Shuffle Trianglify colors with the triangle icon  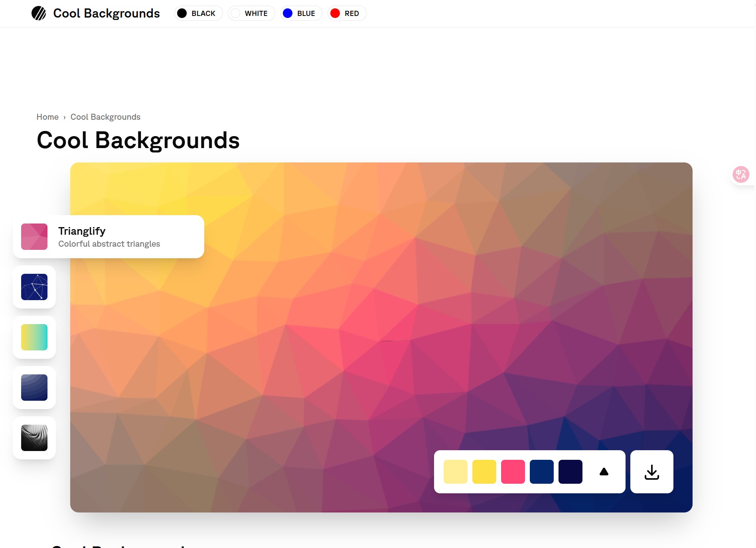click(604, 472)
